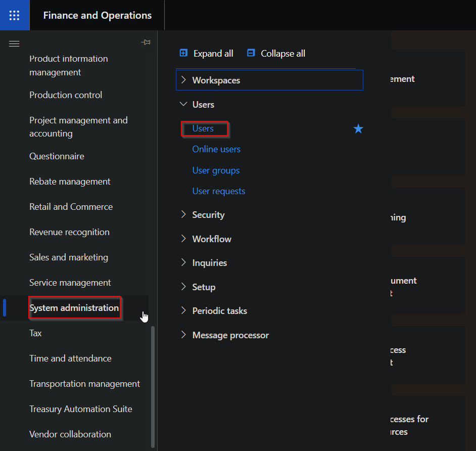Select the Service management module

tap(70, 283)
